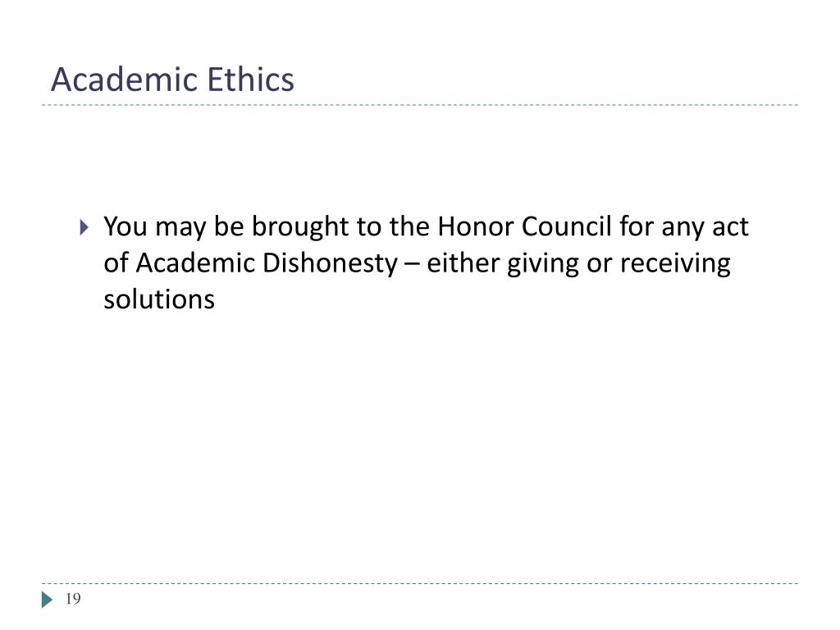Image resolution: width=840 pixels, height=630 pixels.
Task: Select the slide number 19
Action: (73, 599)
